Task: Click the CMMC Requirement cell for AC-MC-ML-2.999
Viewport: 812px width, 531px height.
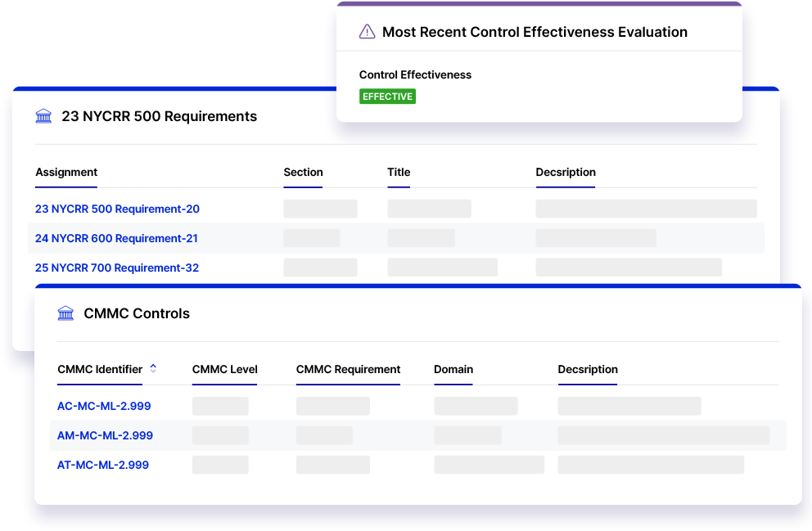Action: pyautogui.click(x=333, y=407)
